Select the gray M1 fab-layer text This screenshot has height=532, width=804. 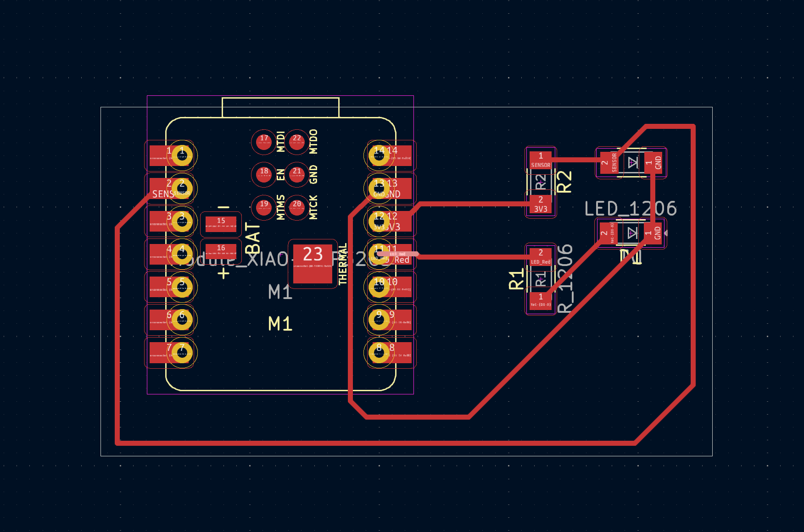280,292
